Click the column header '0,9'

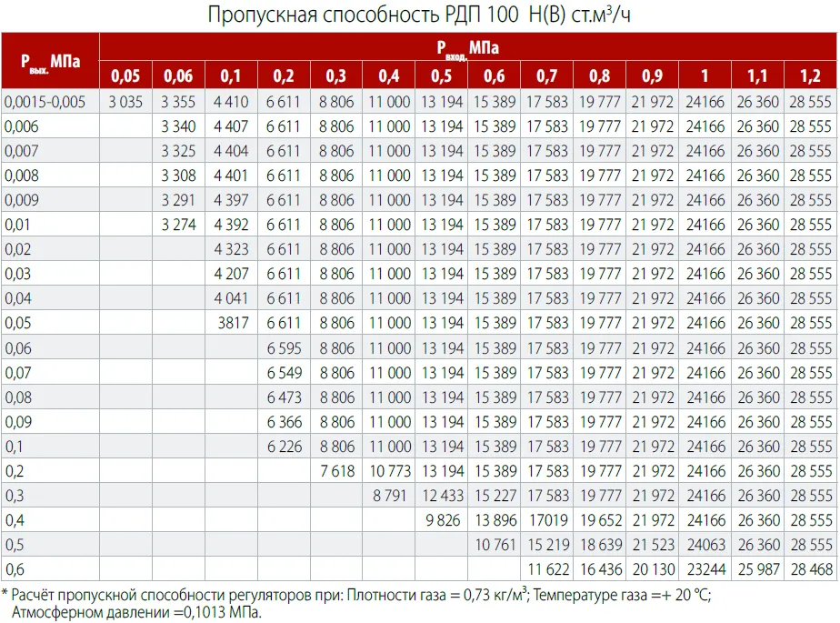(x=652, y=75)
